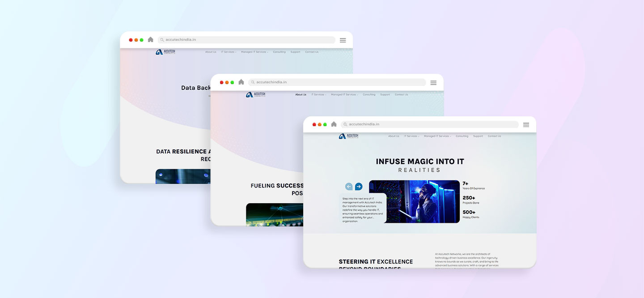Click the Accutech logo in the back window

(x=165, y=52)
